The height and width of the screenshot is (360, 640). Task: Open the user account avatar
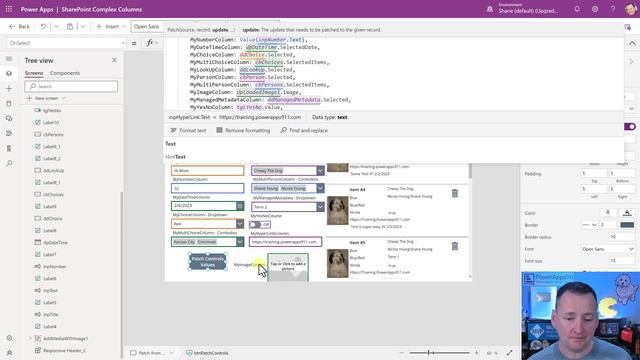tap(631, 9)
